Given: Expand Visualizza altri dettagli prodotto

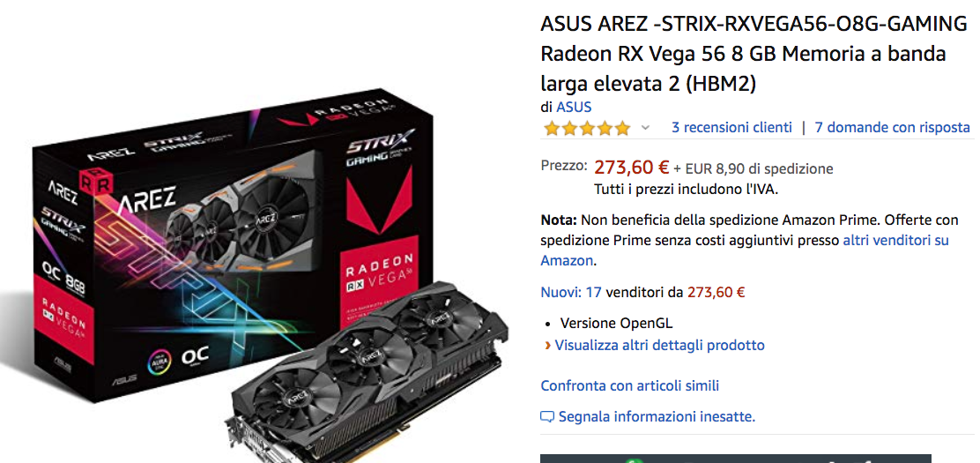Looking at the screenshot, I should (x=659, y=345).
